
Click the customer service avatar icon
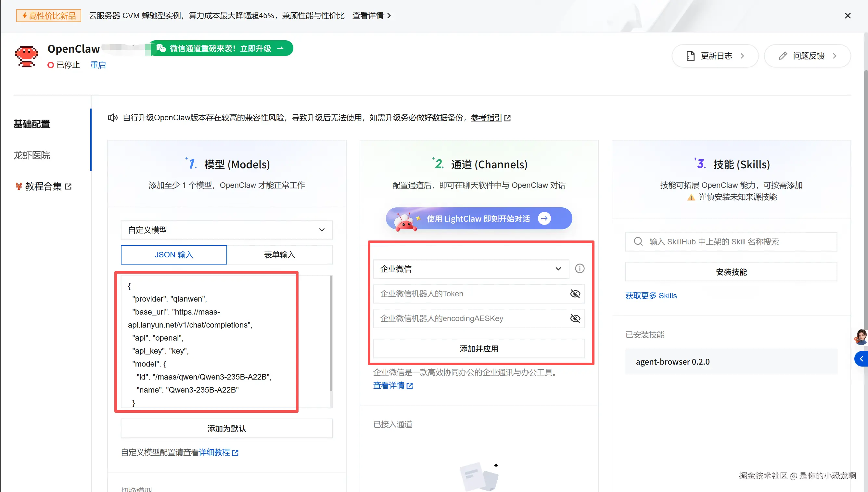pos(861,337)
